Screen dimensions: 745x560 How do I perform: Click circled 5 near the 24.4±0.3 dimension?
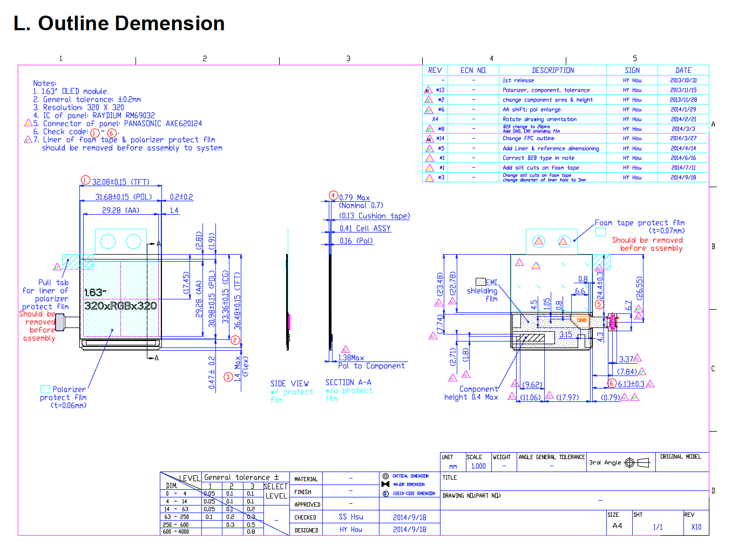pos(599,304)
